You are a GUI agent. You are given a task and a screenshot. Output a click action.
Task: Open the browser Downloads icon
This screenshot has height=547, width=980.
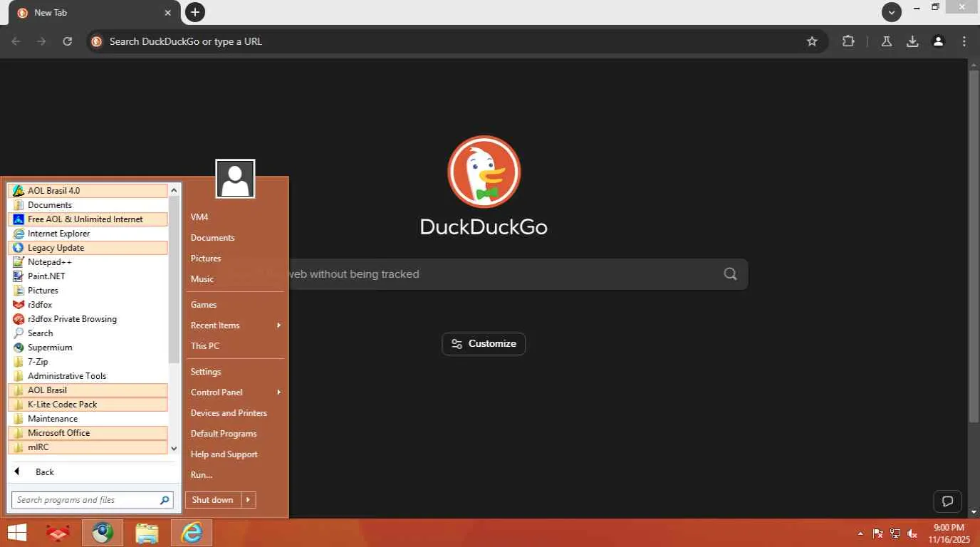[x=912, y=41]
